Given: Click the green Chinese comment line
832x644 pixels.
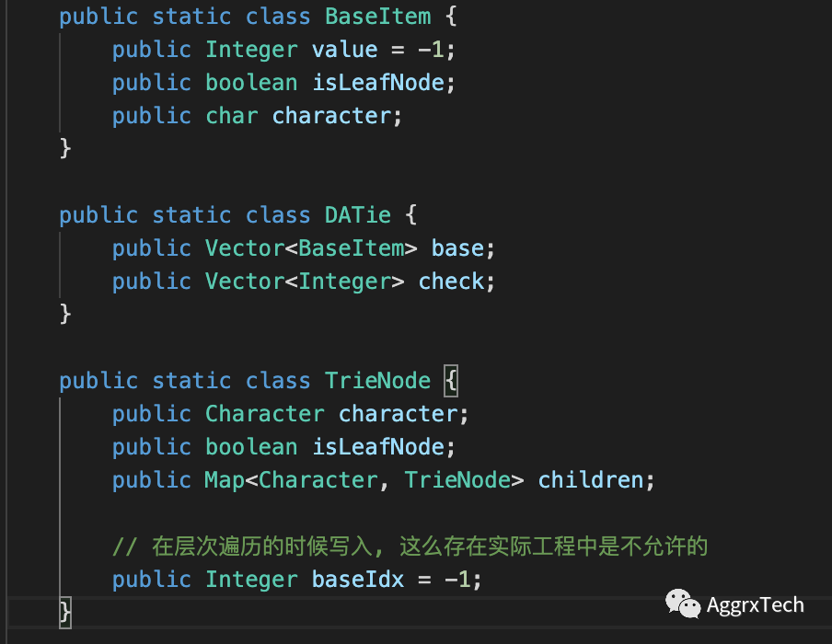Looking at the screenshot, I should pos(410,546).
